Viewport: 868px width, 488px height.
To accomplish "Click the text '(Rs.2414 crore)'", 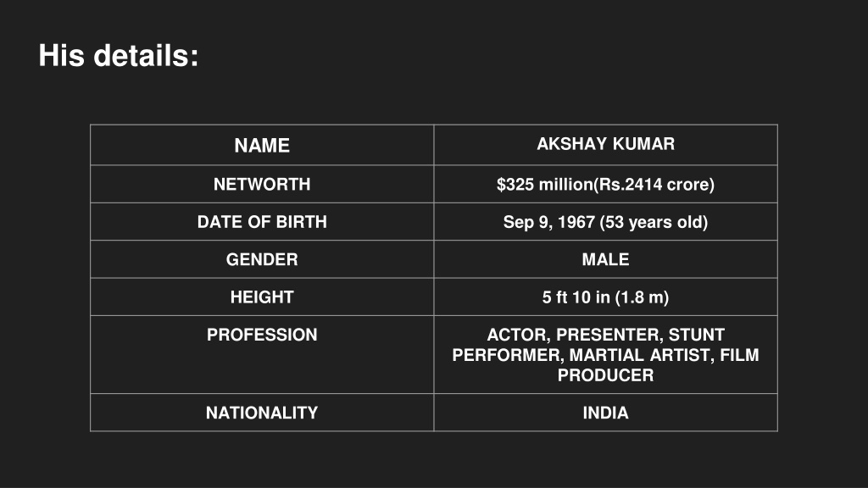I will pos(654,184).
